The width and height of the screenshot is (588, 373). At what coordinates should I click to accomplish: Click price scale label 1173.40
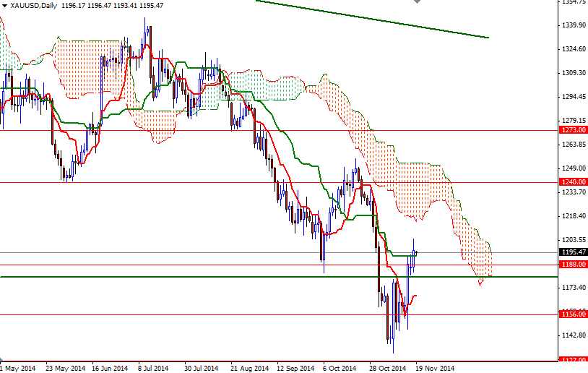(574, 288)
